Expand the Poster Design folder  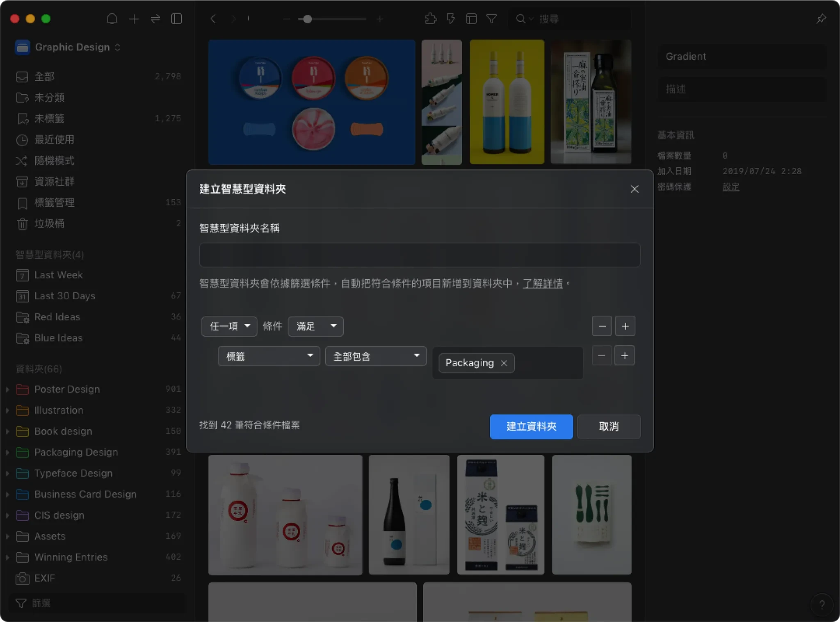coord(8,389)
